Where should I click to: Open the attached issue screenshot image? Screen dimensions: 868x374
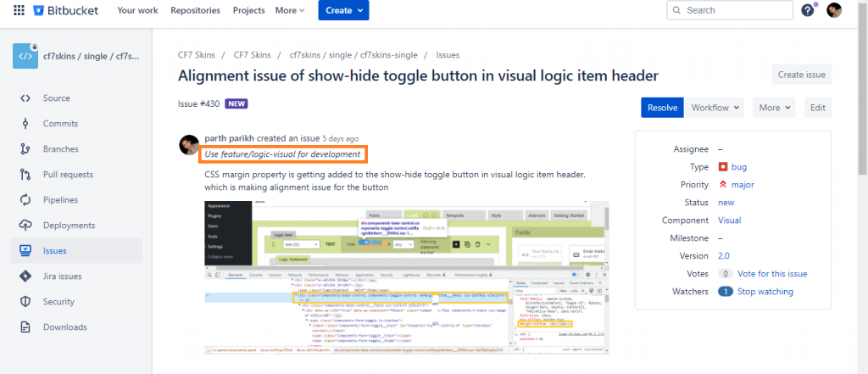tap(406, 277)
